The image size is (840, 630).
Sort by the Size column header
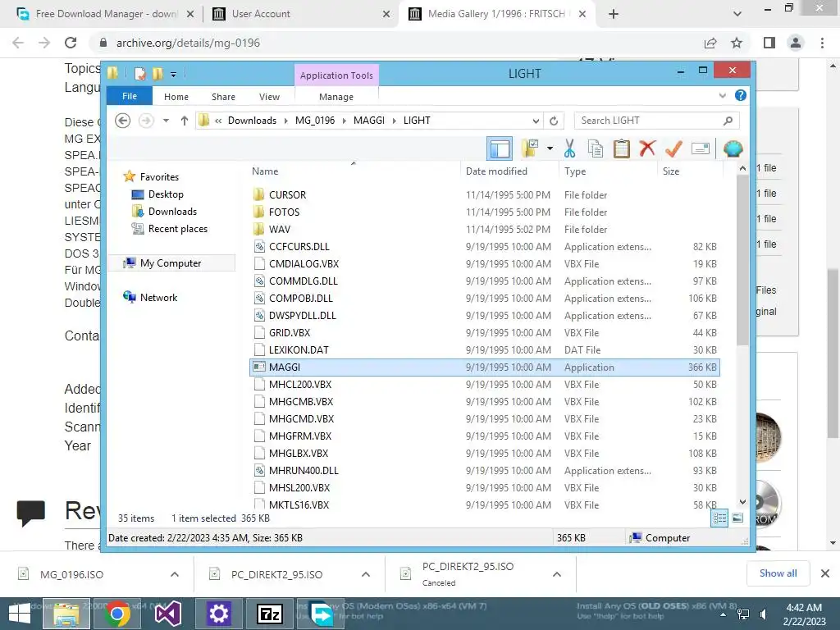689,171
